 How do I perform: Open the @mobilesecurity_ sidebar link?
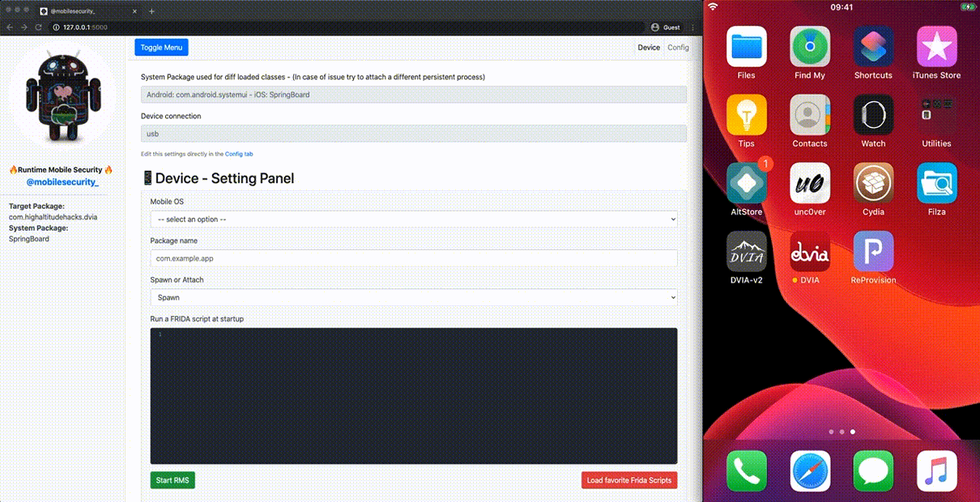coord(62,182)
